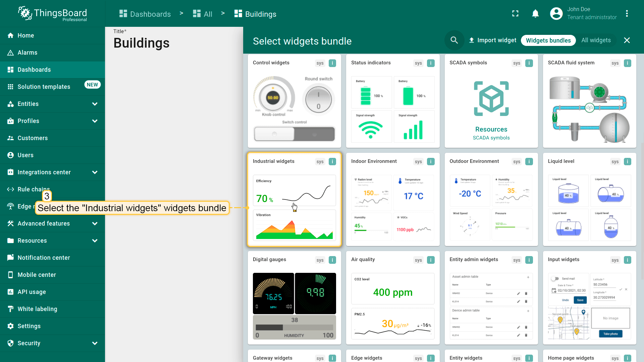Toggle the Switch control slider preview
Screen dimensions: 644x362
(294, 134)
